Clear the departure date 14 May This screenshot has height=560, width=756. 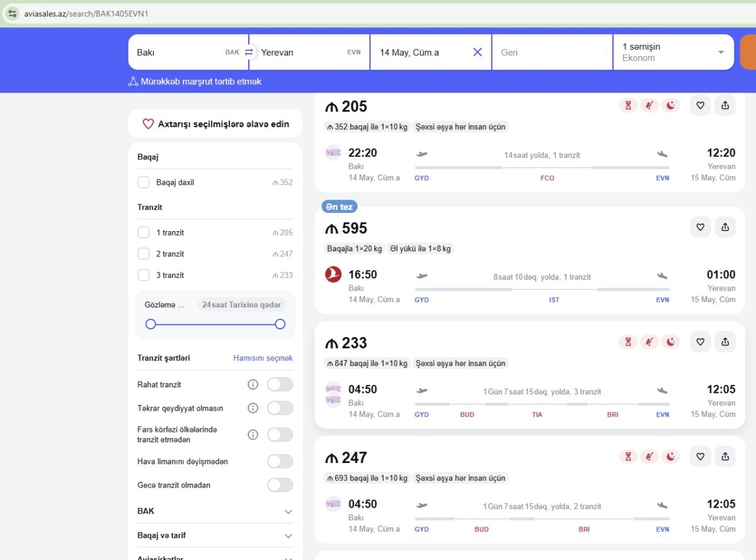(x=478, y=52)
